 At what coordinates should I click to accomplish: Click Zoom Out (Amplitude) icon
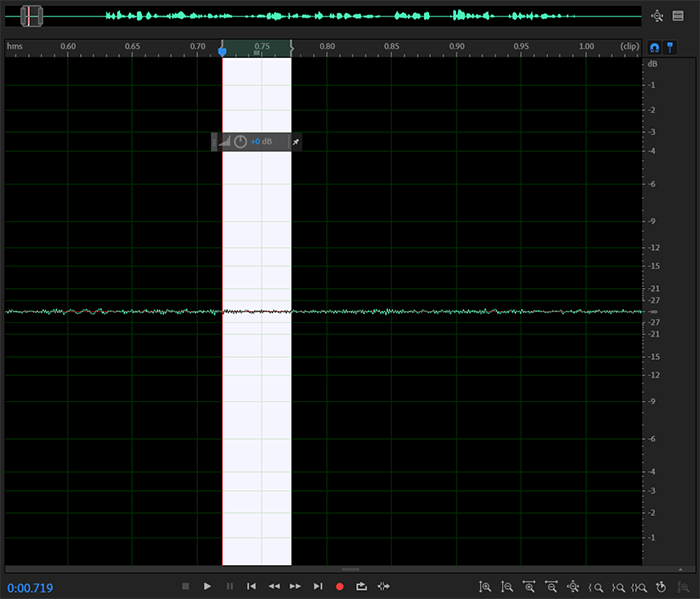click(x=507, y=587)
